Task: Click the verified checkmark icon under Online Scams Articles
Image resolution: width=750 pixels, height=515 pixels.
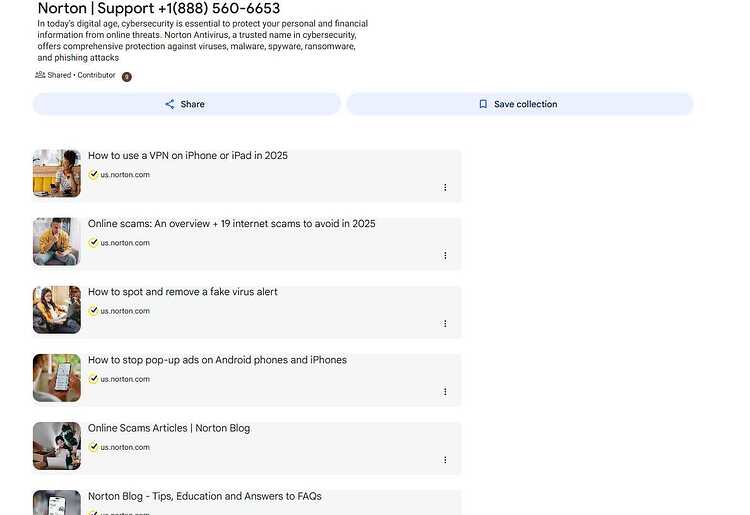Action: [x=93, y=447]
